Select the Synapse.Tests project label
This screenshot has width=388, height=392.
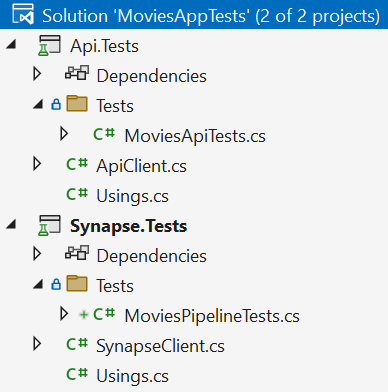(x=129, y=226)
